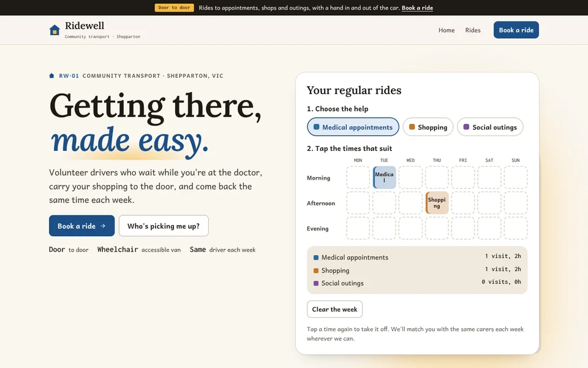Toggle the Sunday morning time slot
The height and width of the screenshot is (368, 588).
(x=516, y=178)
